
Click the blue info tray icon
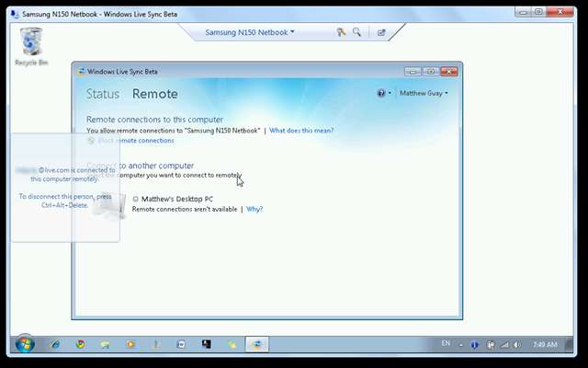[474, 345]
